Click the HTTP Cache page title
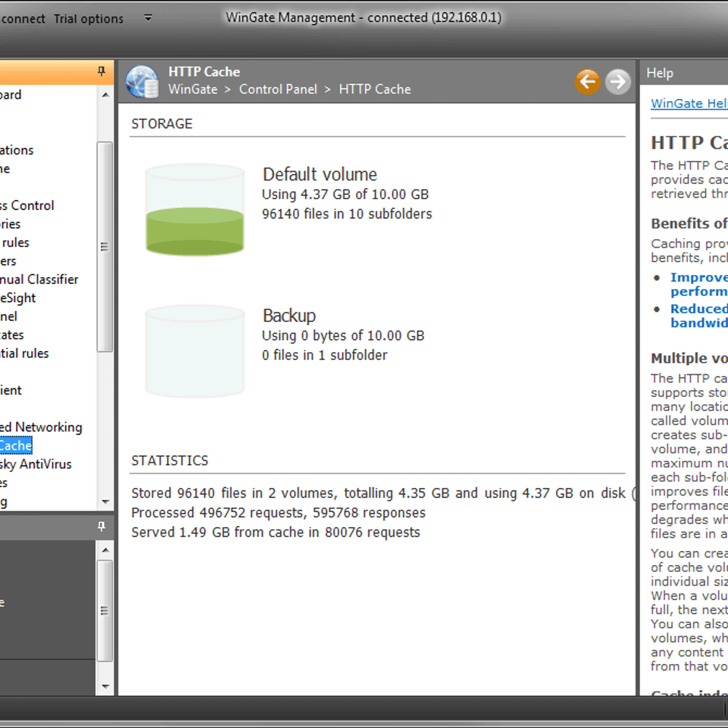The image size is (728, 728). (204, 72)
